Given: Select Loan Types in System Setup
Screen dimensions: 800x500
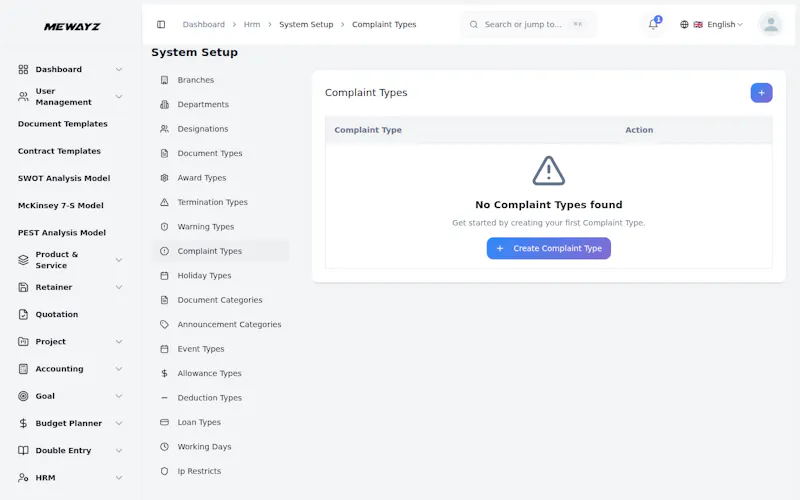Looking at the screenshot, I should pos(199,422).
